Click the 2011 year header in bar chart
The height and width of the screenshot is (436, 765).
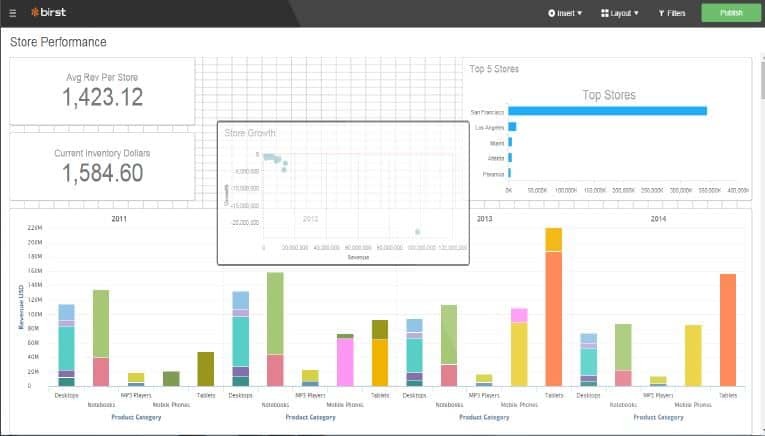(119, 217)
